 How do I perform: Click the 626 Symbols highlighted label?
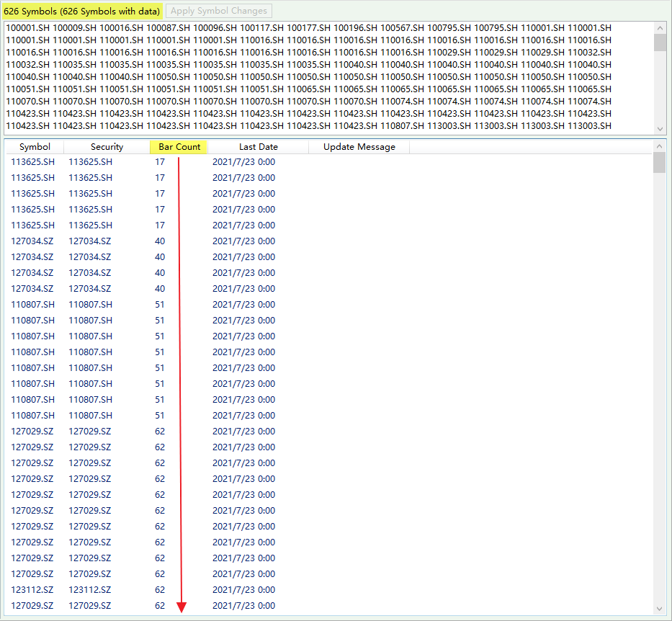coord(81,11)
